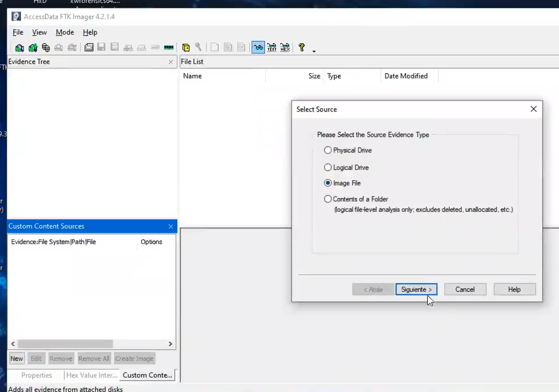Viewport: 559px width, 392px height.
Task: Open the Image Mounting toolbar icon
Action: [45, 47]
